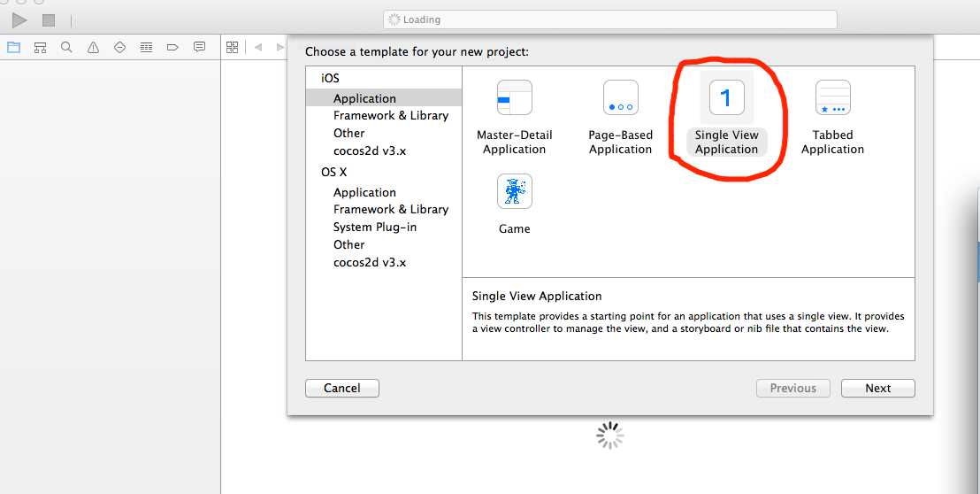The width and height of the screenshot is (980, 494).
Task: Select Framework & Library under iOS
Action: (391, 116)
